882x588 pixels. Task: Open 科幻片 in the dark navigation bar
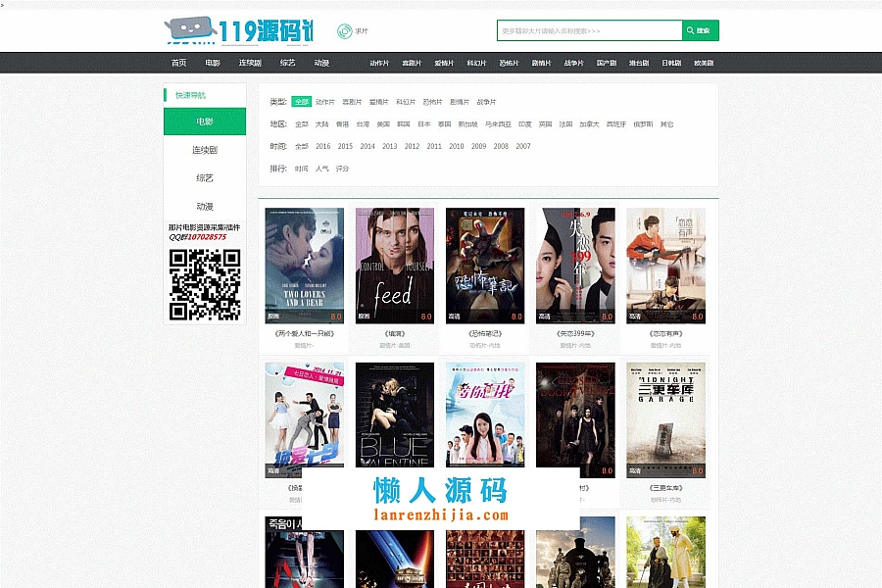point(476,63)
